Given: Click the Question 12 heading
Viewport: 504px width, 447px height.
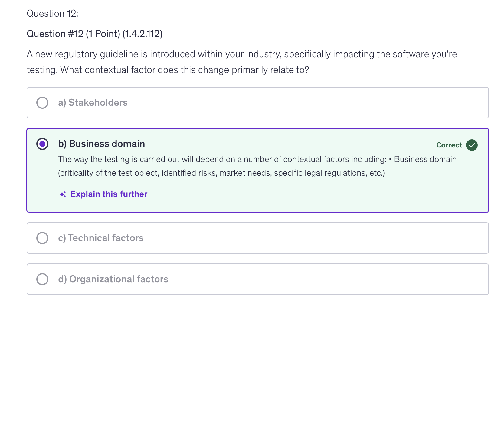Looking at the screenshot, I should point(52,14).
